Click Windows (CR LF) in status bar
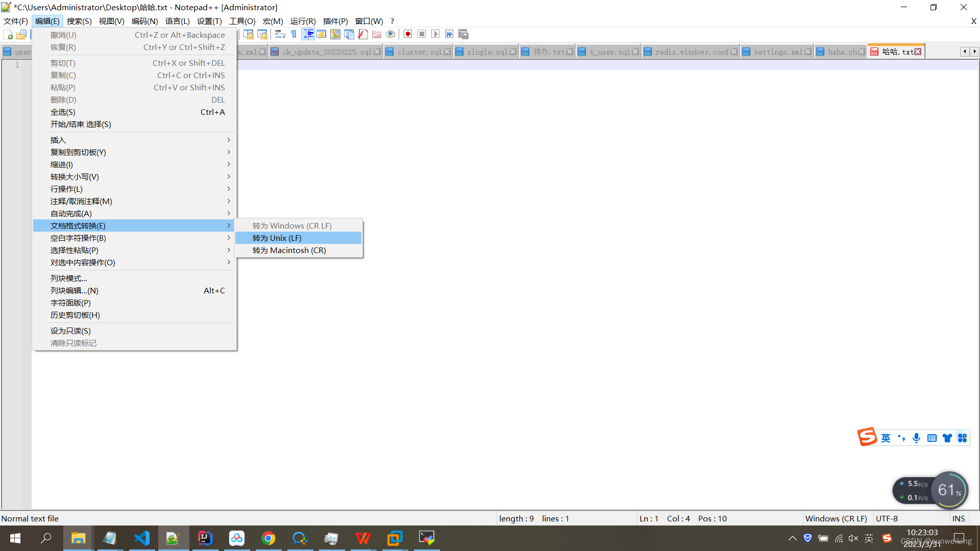Viewport: 980px width, 551px height. pos(836,518)
